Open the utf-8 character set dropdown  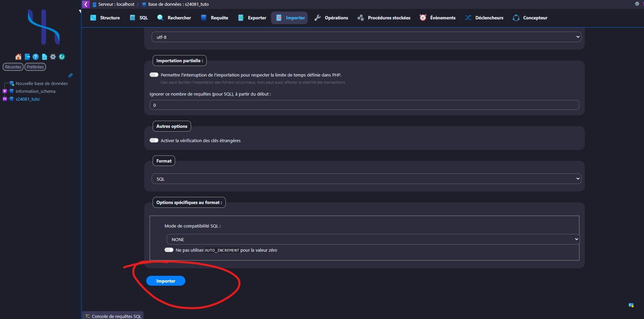pyautogui.click(x=366, y=37)
